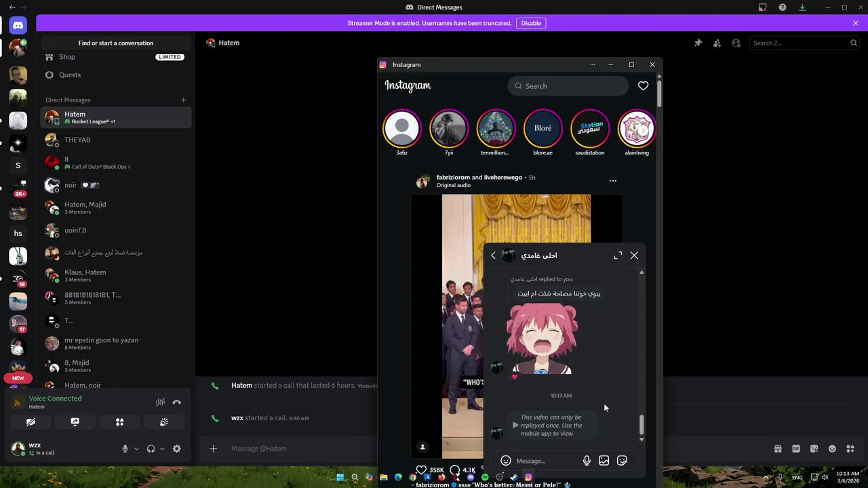
Task: Open the Shop entry
Action: [116, 57]
